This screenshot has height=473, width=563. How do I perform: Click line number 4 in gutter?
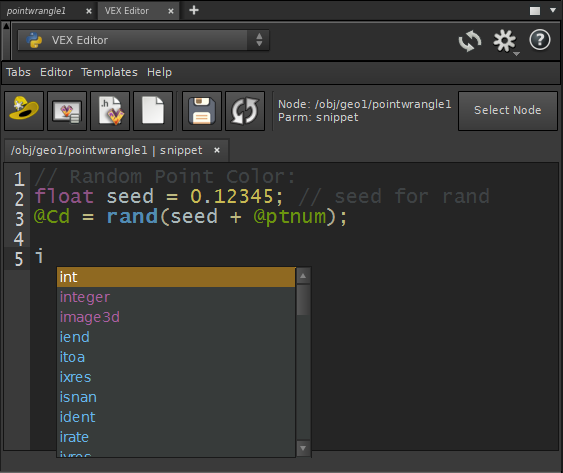[19, 239]
